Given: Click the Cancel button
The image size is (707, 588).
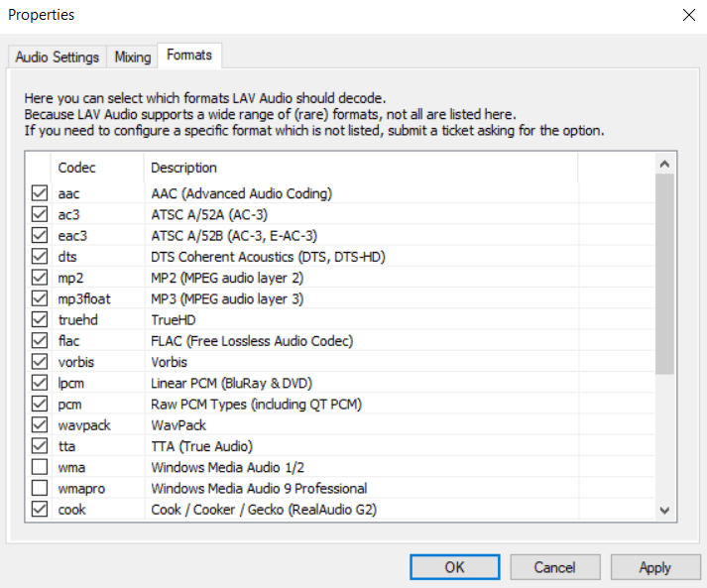Looking at the screenshot, I should 555,567.
